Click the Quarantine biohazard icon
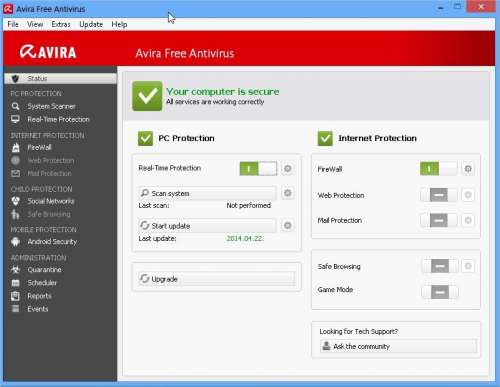Screen dimensions: 500x387 (x=15, y=270)
